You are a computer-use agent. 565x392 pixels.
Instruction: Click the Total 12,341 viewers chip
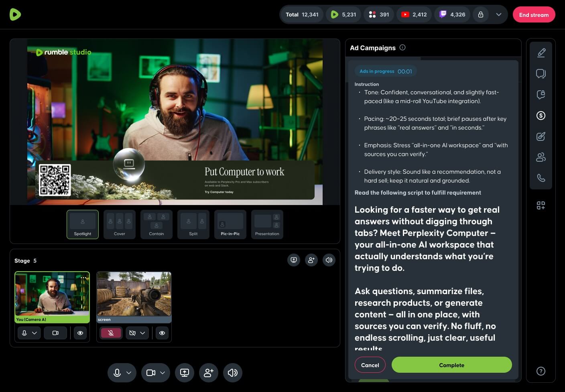[x=302, y=14]
